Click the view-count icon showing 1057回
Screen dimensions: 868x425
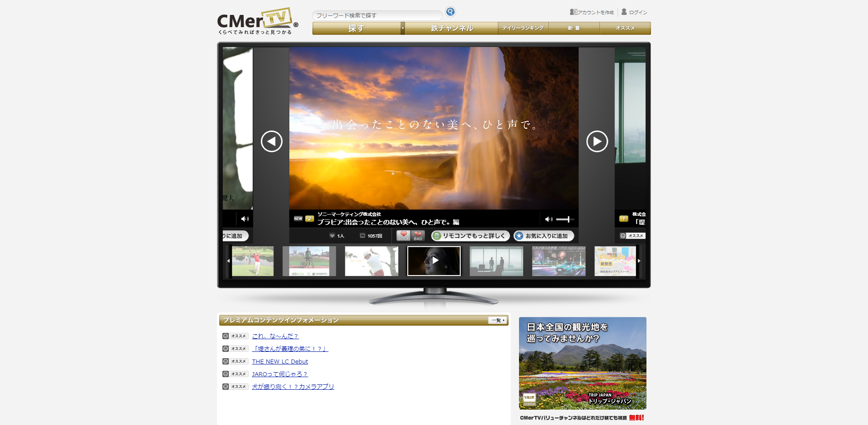363,236
